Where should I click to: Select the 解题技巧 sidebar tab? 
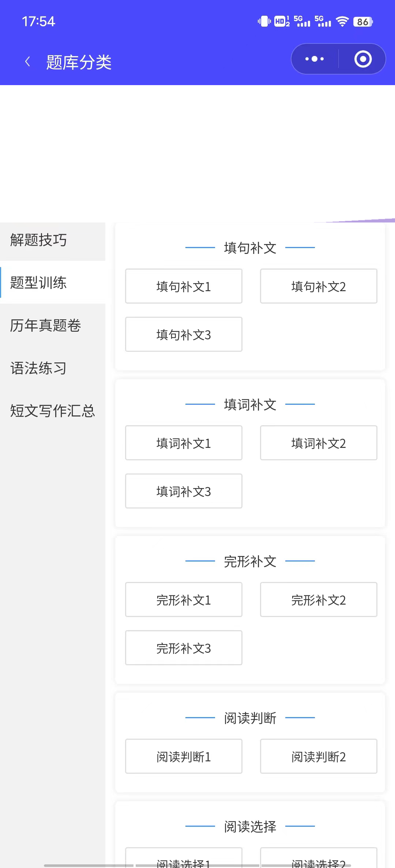click(53, 240)
